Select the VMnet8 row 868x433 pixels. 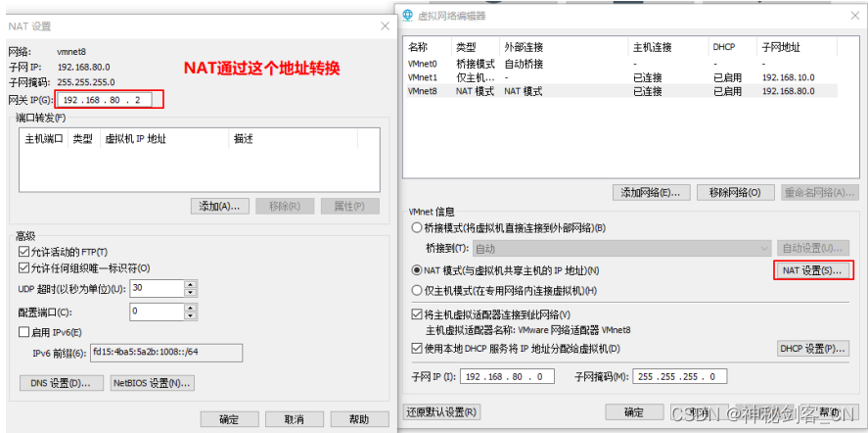[621, 91]
